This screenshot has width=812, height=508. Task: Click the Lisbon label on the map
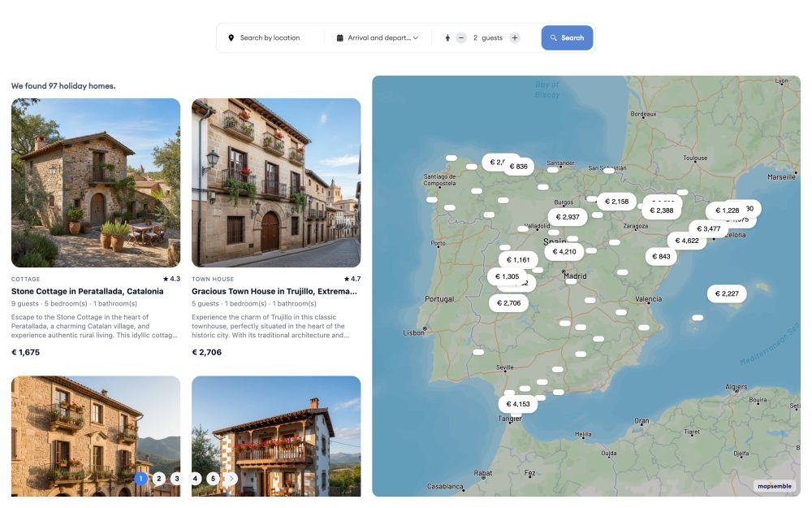[x=413, y=332]
